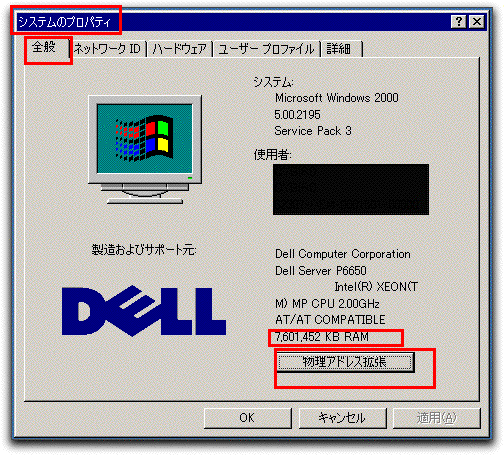Click the 7,601,452 KB RAM text

click(322, 337)
